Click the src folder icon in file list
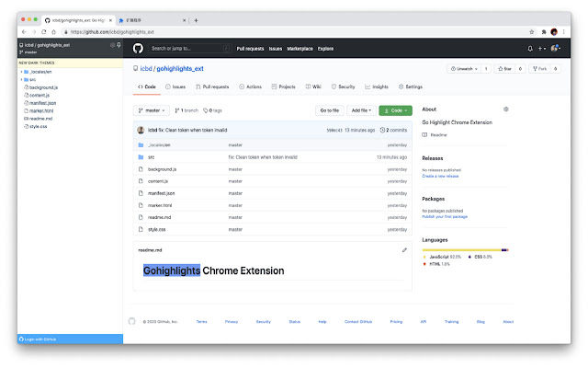 pos(141,157)
